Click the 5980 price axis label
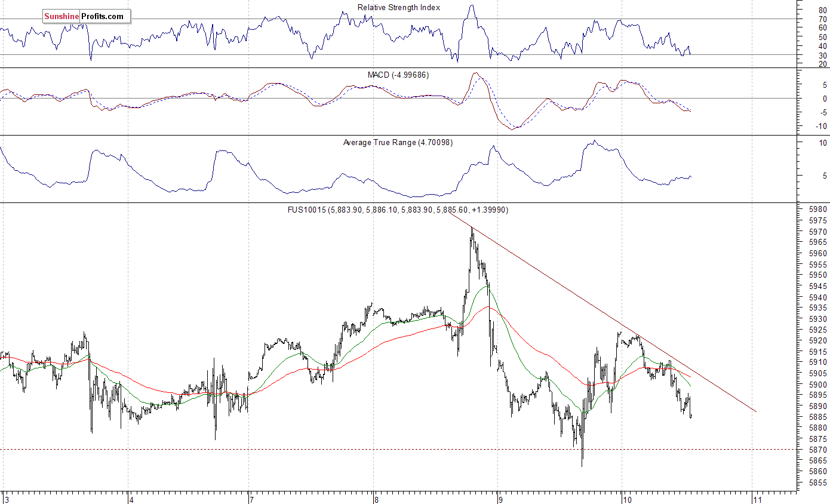 pos(818,210)
